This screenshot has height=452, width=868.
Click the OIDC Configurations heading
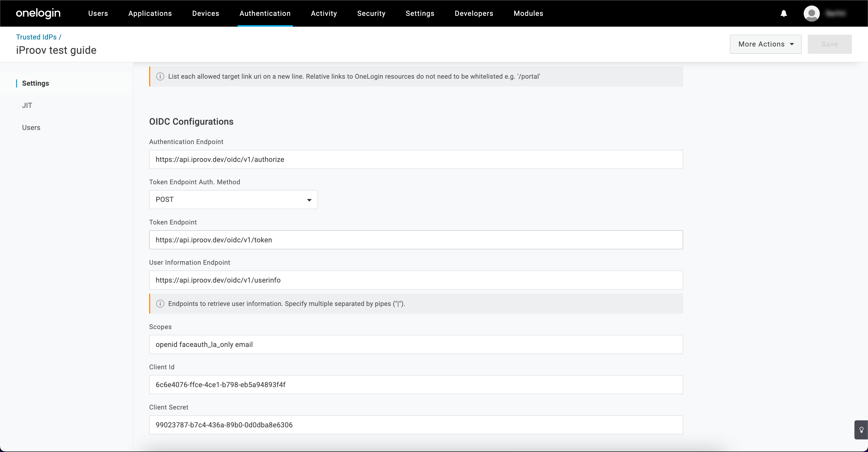pos(191,122)
